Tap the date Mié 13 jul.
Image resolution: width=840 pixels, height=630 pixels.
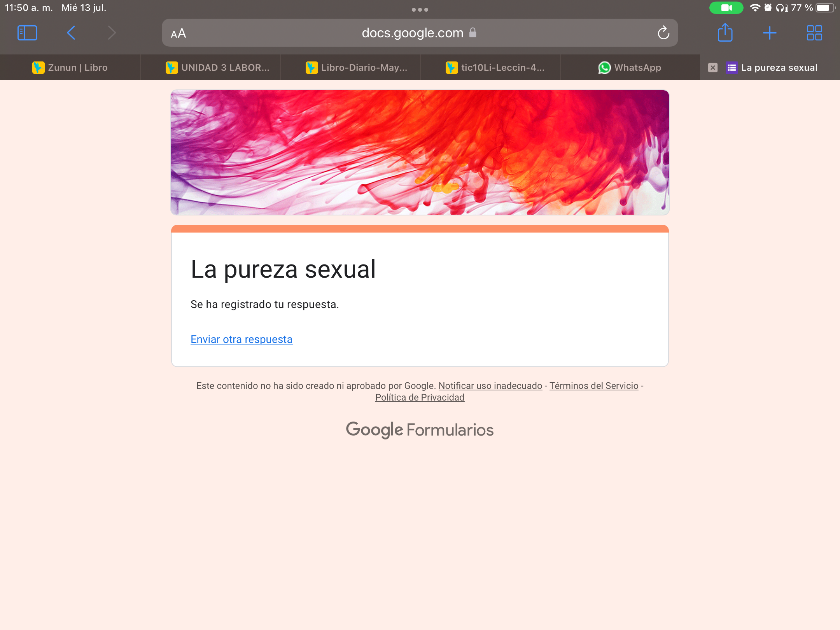click(x=84, y=8)
